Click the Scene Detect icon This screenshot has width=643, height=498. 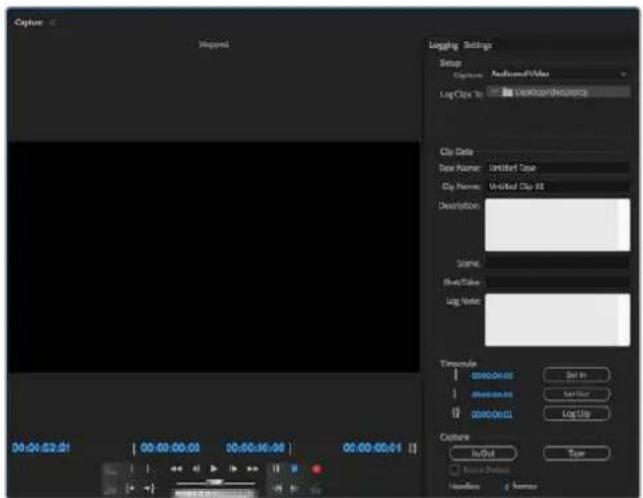316,489
